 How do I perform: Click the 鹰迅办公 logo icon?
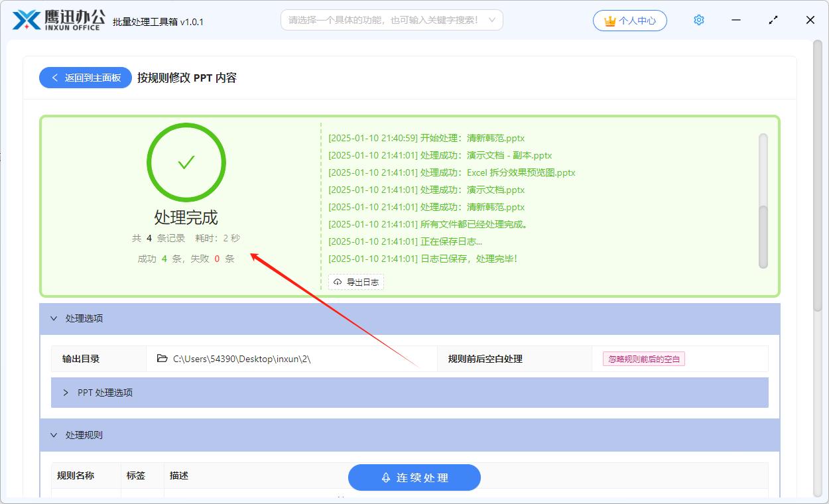[27, 21]
